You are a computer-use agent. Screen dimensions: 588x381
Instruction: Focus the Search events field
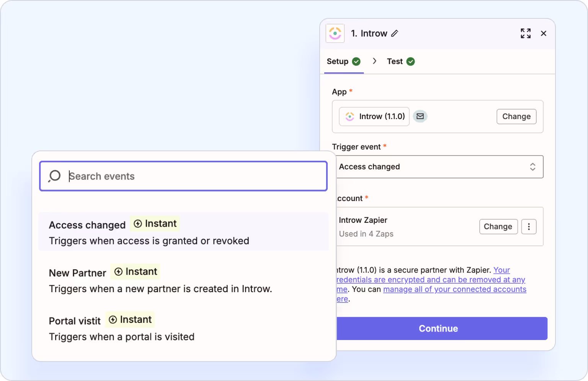183,176
